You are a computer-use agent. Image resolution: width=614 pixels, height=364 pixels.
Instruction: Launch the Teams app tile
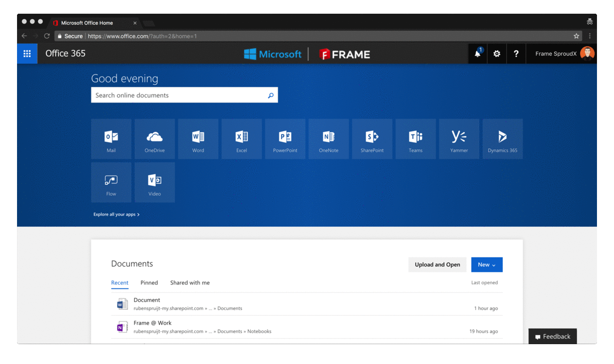[416, 139]
